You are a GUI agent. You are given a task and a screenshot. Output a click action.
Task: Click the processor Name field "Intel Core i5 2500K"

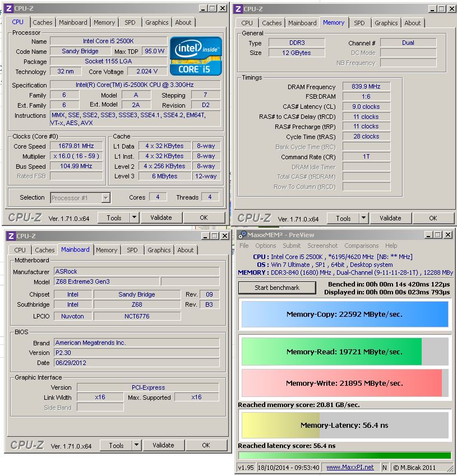(108, 41)
